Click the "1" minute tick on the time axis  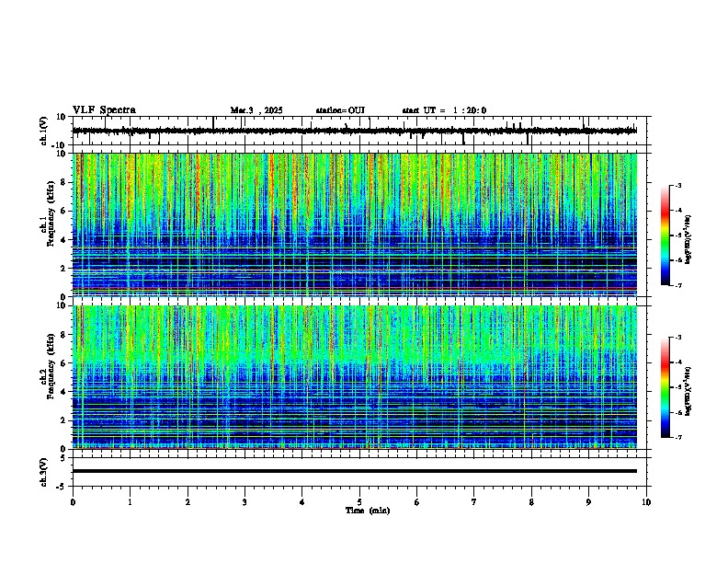pos(130,502)
